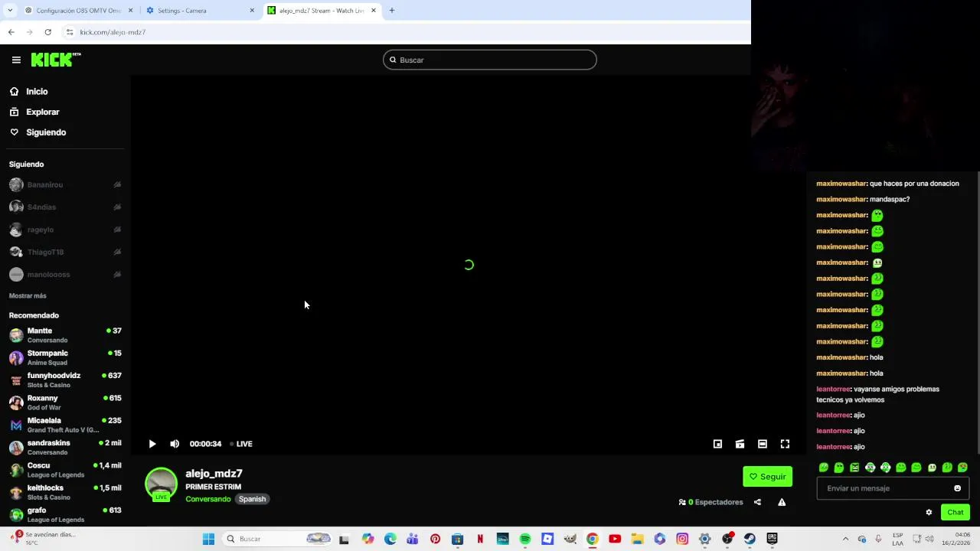Open followed channel Bananirou
Viewport: 980px width, 551px height.
(65, 184)
